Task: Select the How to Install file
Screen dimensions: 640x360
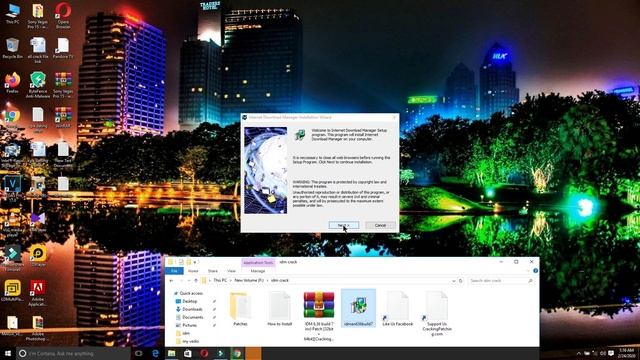Action: 280,309
